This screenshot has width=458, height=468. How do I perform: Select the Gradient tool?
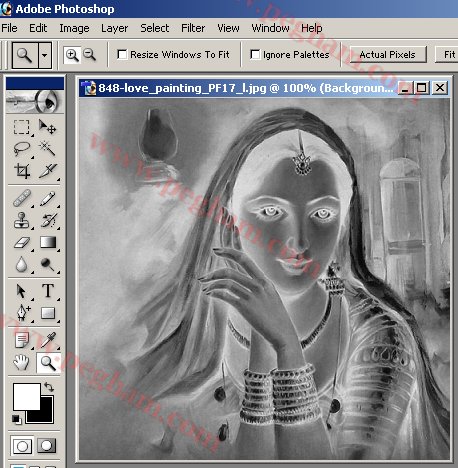pos(48,242)
